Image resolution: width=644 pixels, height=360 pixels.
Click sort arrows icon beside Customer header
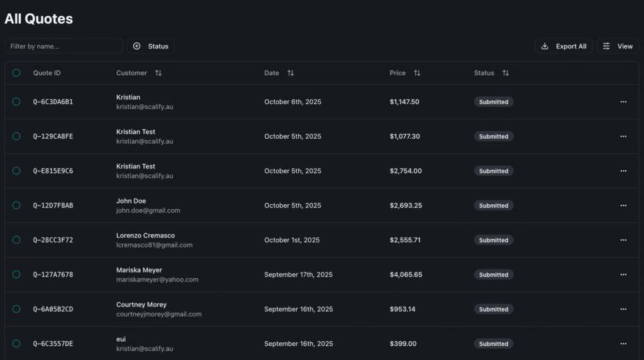(158, 73)
